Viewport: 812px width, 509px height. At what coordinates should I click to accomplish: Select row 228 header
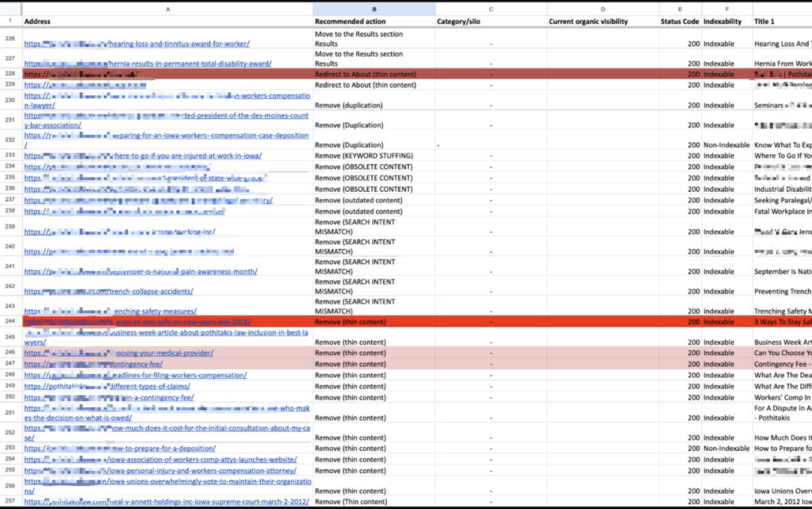[x=10, y=74]
